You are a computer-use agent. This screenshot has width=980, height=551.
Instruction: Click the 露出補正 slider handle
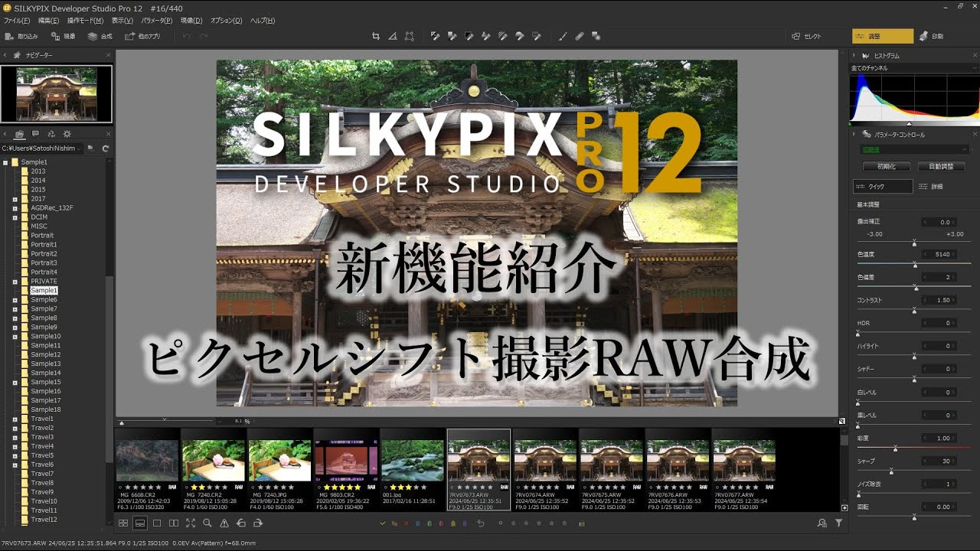click(x=914, y=243)
